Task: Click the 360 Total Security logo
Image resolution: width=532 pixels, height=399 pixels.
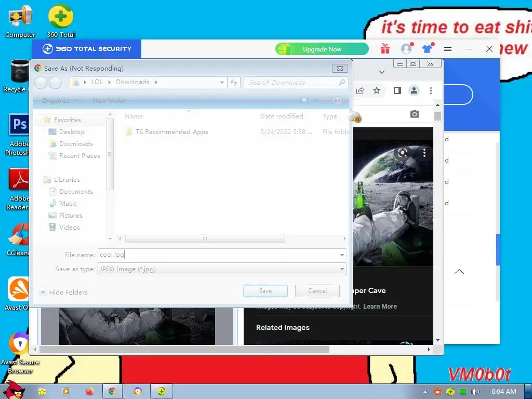Action: point(87,49)
